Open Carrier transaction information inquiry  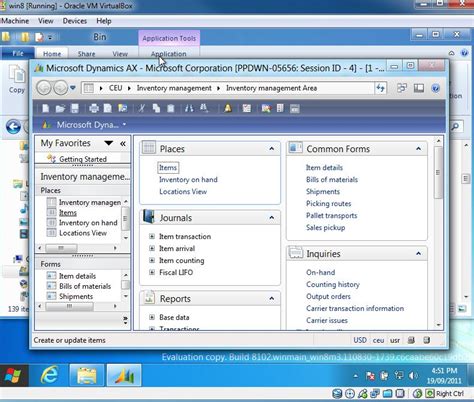pyautogui.click(x=355, y=308)
